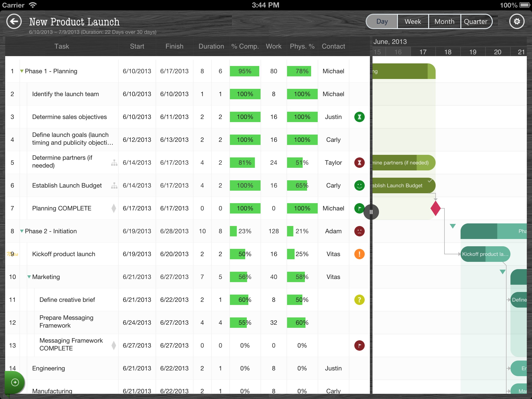The height and width of the screenshot is (399, 532).
Task: Click the yellow question mark icon
Action: (x=359, y=300)
